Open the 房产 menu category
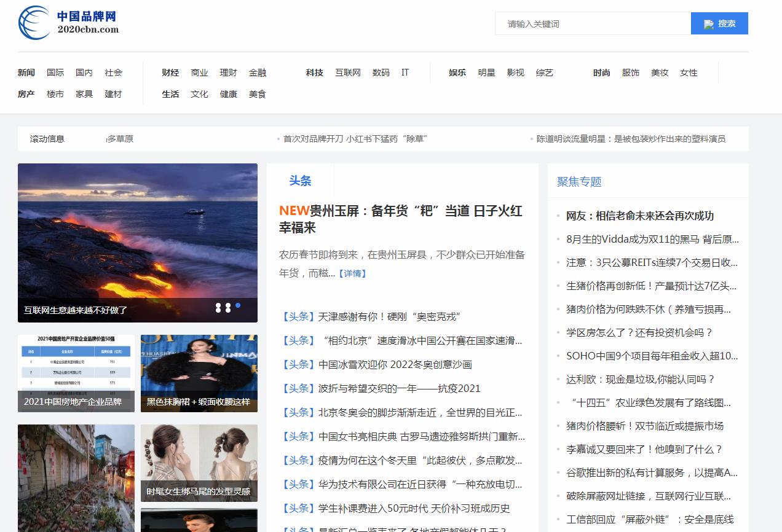Screen dimensions: 782x532 pos(26,94)
